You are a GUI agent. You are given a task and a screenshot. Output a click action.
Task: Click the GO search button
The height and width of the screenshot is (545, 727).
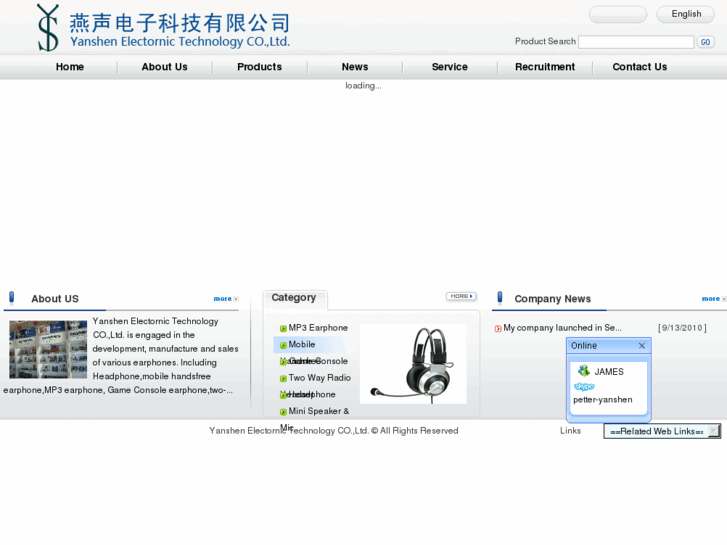(x=705, y=42)
